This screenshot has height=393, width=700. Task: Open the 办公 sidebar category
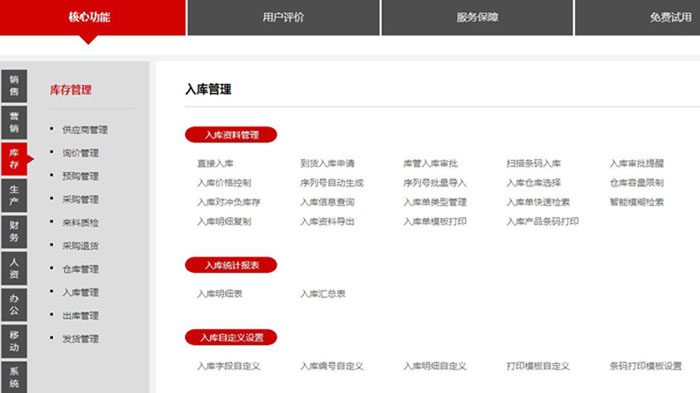pyautogui.click(x=14, y=305)
